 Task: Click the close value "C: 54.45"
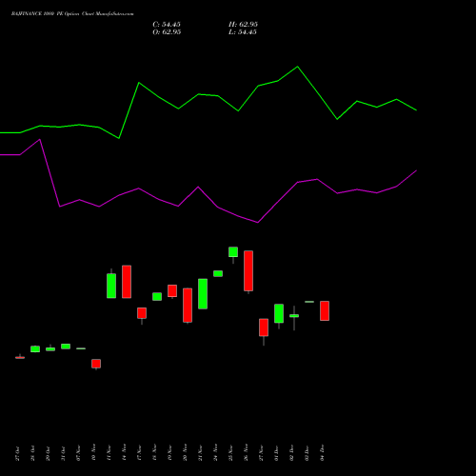coord(167,25)
